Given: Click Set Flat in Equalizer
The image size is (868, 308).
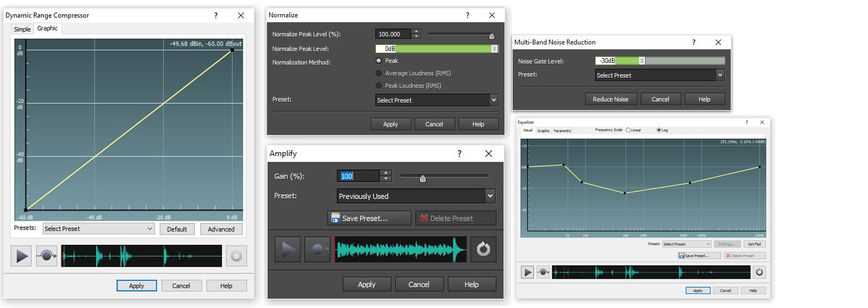Looking at the screenshot, I should (755, 244).
